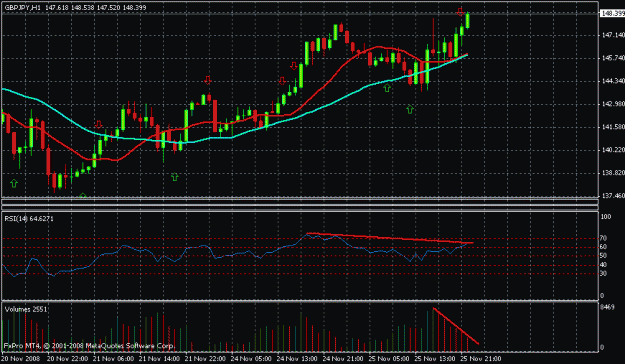The image size is (625, 364).
Task: Click the 24 Nov 21:00 time label
Action: click(x=343, y=359)
